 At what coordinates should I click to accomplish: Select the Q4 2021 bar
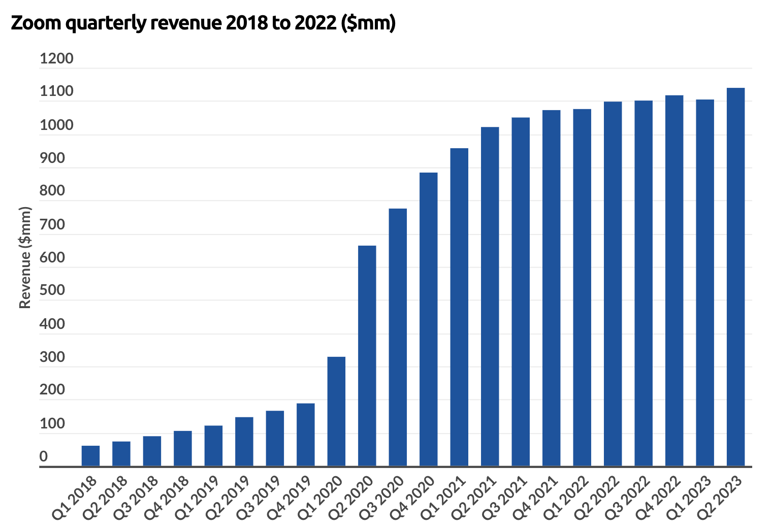pyautogui.click(x=552, y=288)
